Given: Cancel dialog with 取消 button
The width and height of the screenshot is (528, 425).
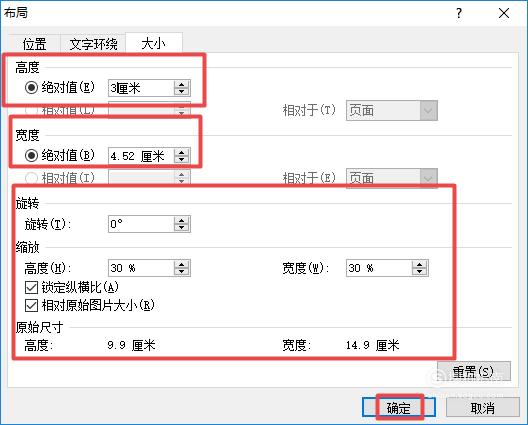Looking at the screenshot, I should click(x=483, y=408).
